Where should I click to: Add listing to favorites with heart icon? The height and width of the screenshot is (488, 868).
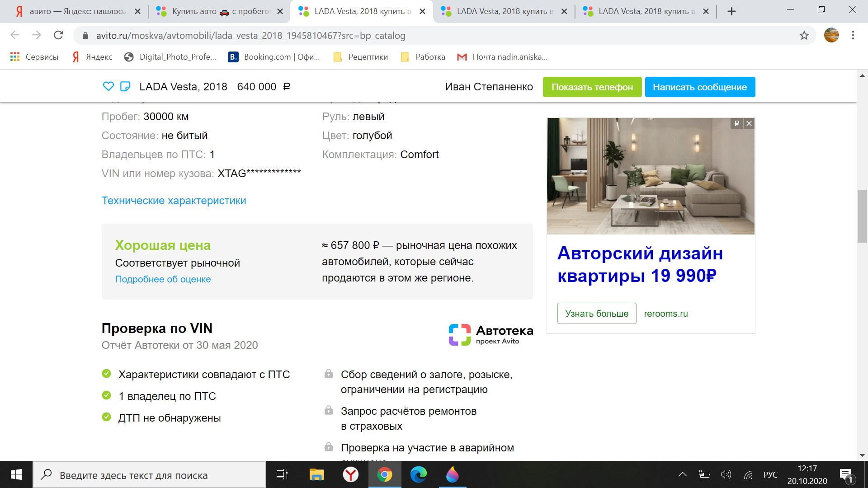point(108,86)
